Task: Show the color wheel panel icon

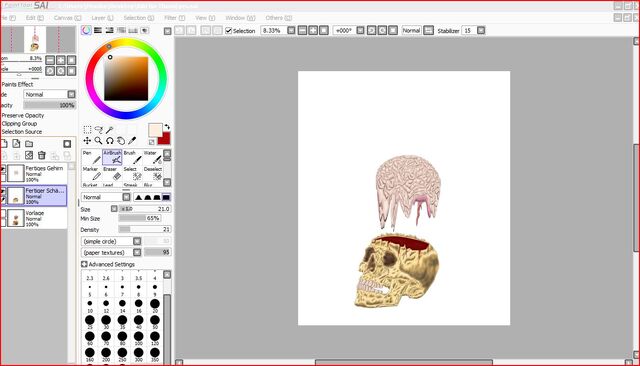Action: coord(86,31)
